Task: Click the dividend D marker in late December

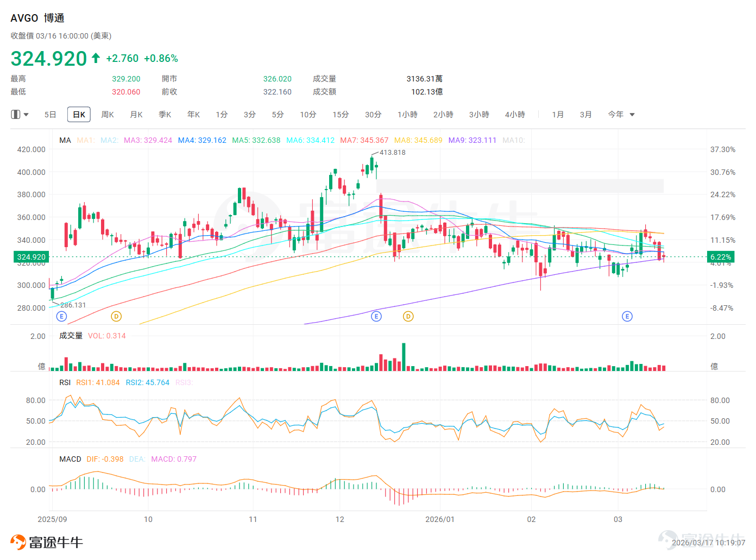Action: (x=408, y=316)
